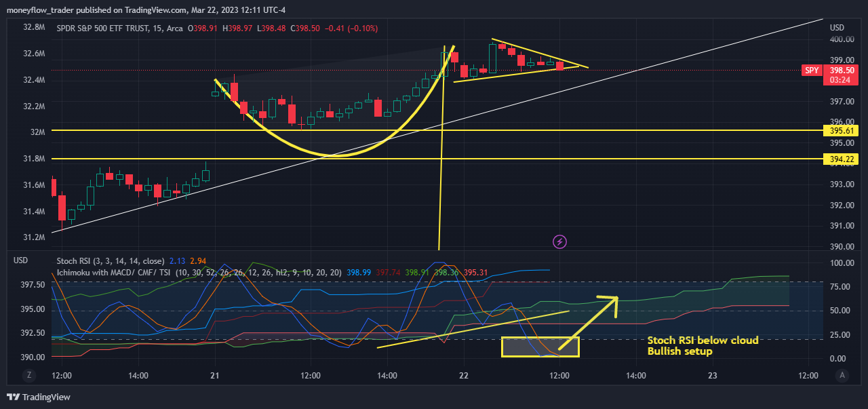Click the close value C398.50 in legend
Image resolution: width=868 pixels, height=409 pixels.
(305, 28)
